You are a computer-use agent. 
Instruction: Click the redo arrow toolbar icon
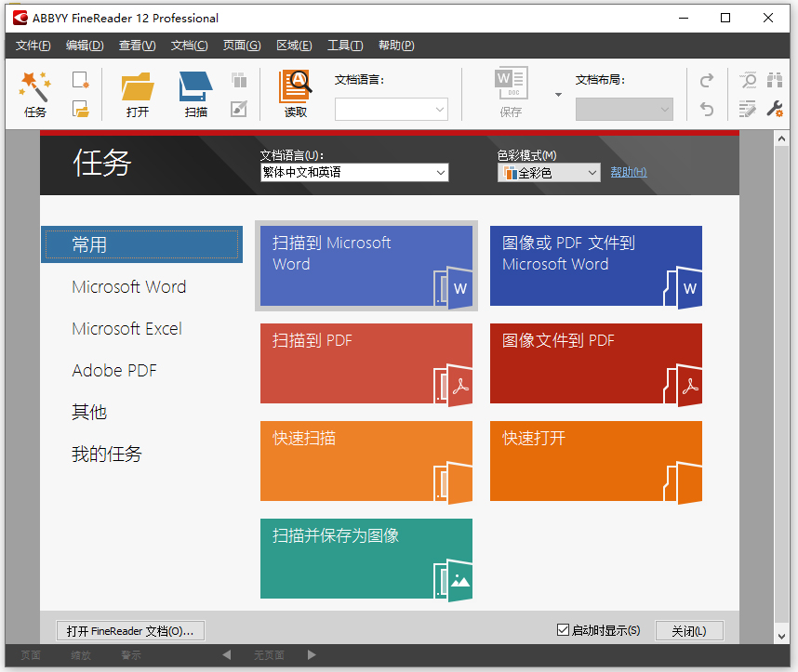tap(707, 81)
